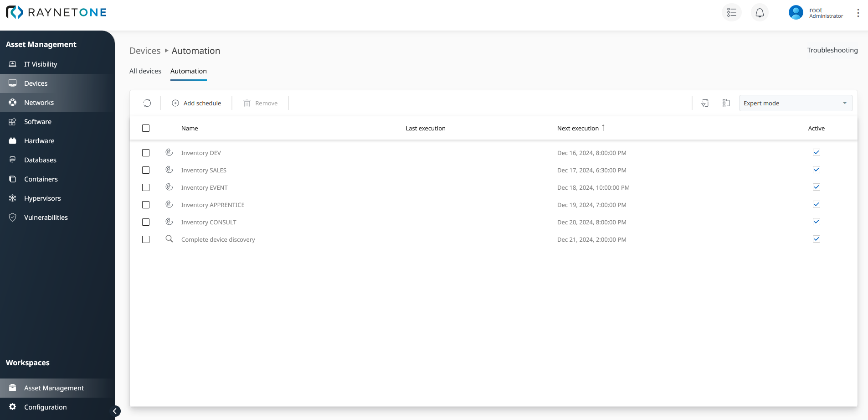Open the notifications bell
The height and width of the screenshot is (420, 868).
[760, 13]
